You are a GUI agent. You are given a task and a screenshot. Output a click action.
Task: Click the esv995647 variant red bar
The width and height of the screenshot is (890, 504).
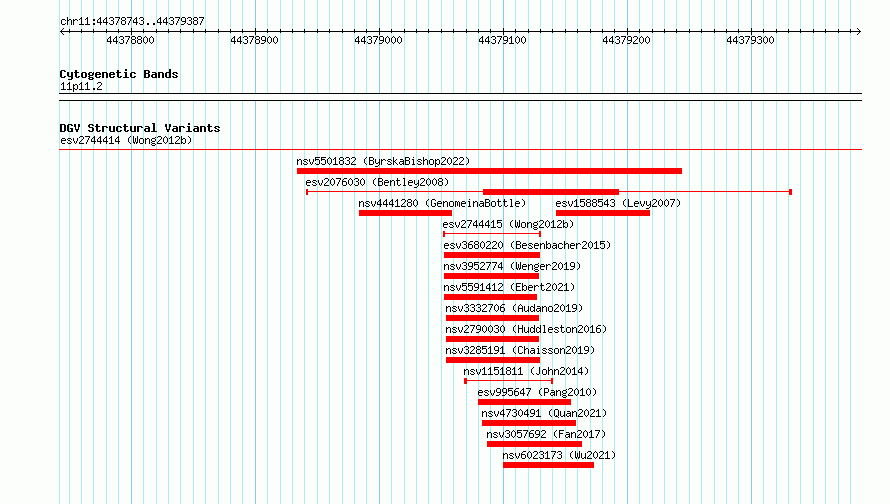click(524, 402)
